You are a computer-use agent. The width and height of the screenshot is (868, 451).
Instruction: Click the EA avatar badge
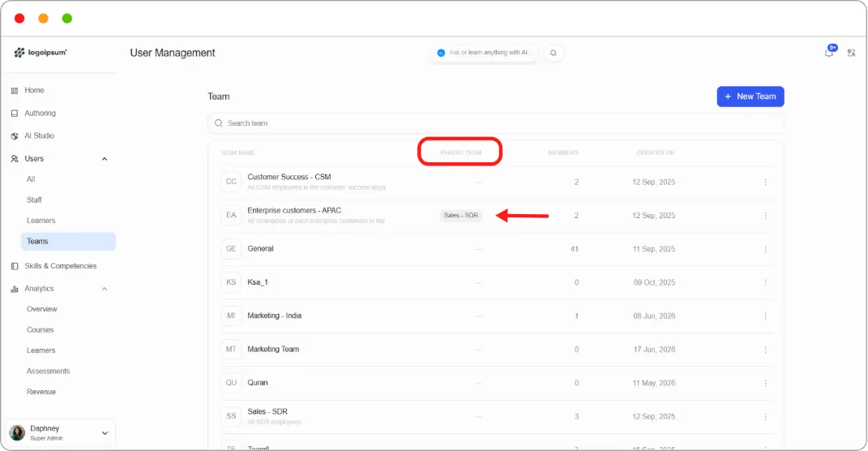point(231,215)
